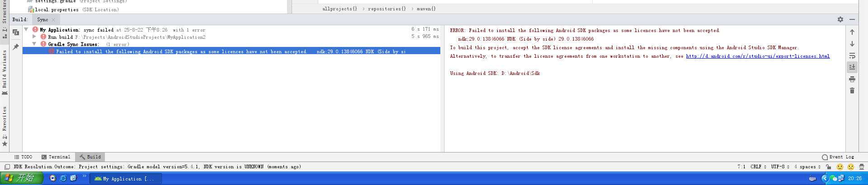The image size is (868, 185).
Task: Open the Terminal tool window
Action: pyautogui.click(x=56, y=157)
